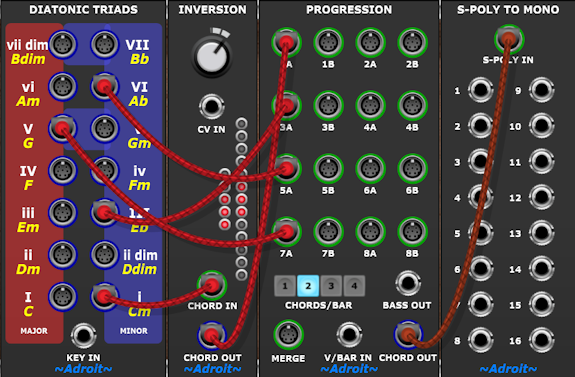Click the 4A socket on Progression
The width and height of the screenshot is (575, 377).
coord(370,105)
